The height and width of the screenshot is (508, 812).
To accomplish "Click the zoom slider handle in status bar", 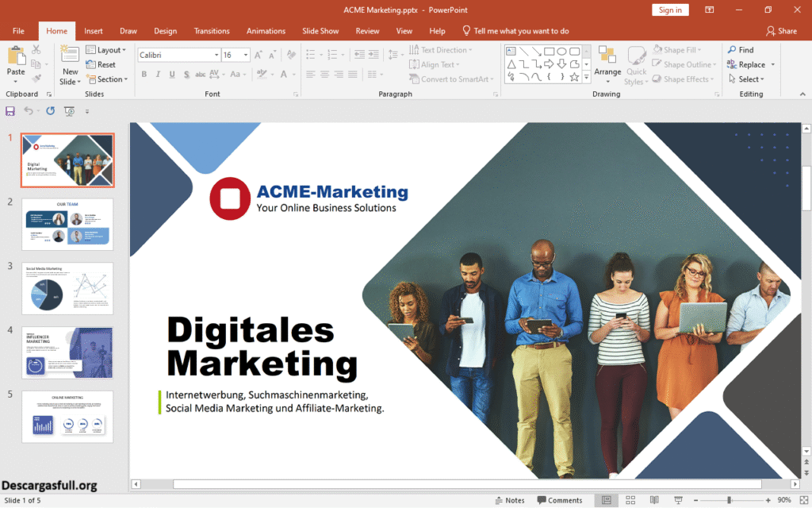I will 729,500.
